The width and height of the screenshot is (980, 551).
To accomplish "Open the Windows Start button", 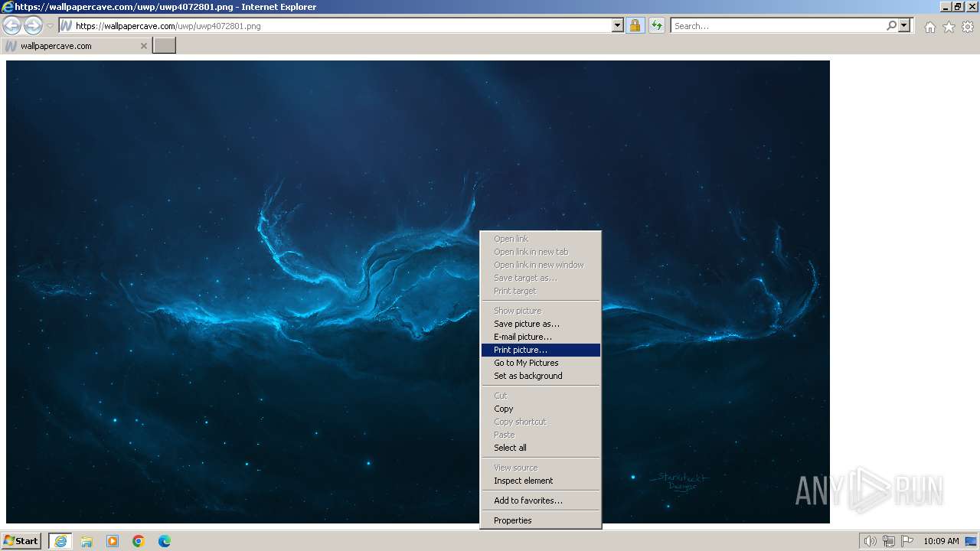I will [21, 541].
